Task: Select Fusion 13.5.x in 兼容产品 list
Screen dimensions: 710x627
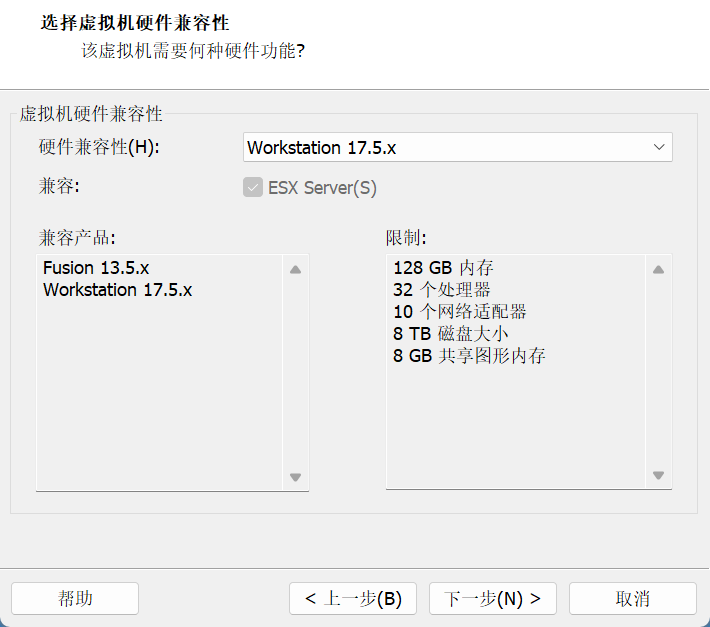Action: pos(96,268)
